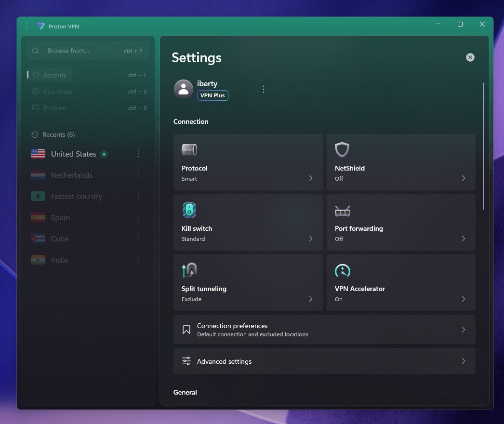Select Spain in recents list
The height and width of the screenshot is (424, 504).
pos(88,218)
